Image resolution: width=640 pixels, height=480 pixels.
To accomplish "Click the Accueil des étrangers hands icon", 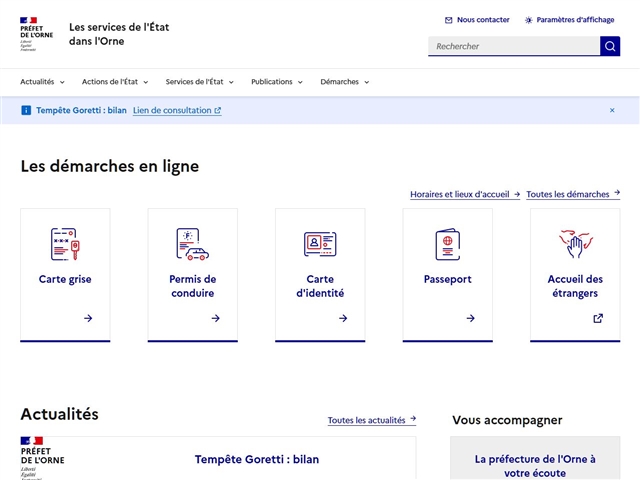I will click(x=575, y=244).
